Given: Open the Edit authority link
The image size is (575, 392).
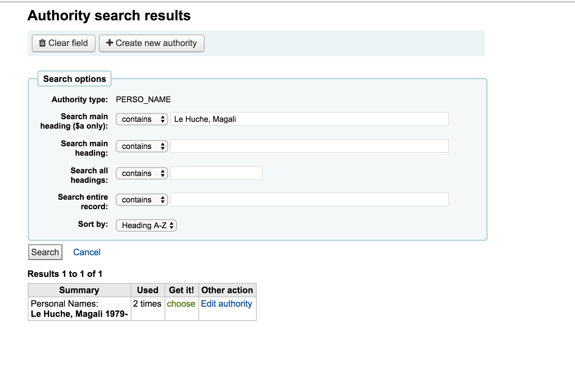Looking at the screenshot, I should (x=227, y=304).
